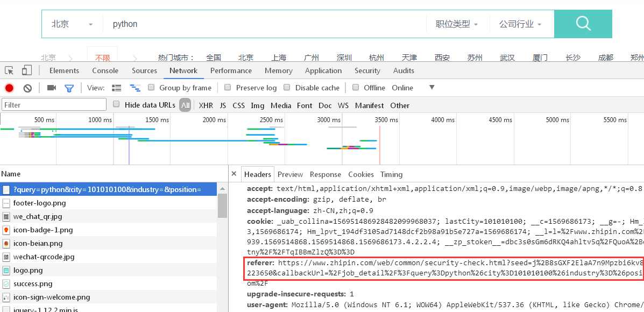
Task: Select the icon-beian.png request
Action: pos(109,244)
